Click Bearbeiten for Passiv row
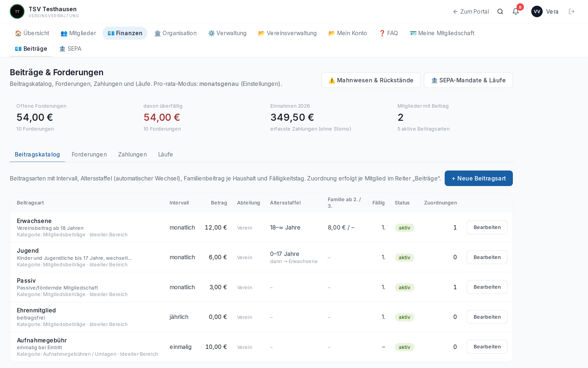 (x=487, y=287)
